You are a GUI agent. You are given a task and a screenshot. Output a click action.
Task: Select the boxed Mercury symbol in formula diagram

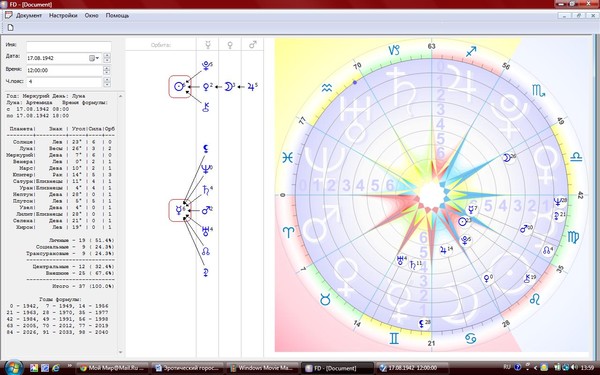(x=180, y=210)
